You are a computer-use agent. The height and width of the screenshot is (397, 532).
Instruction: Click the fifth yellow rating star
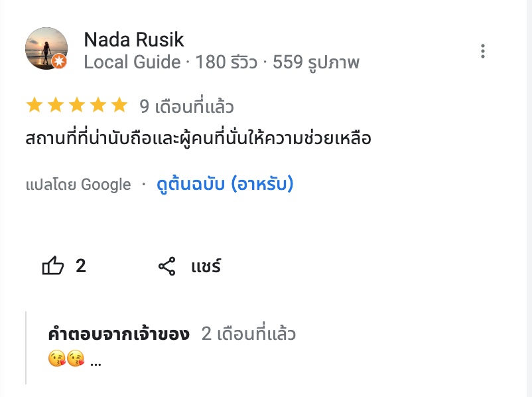click(119, 106)
